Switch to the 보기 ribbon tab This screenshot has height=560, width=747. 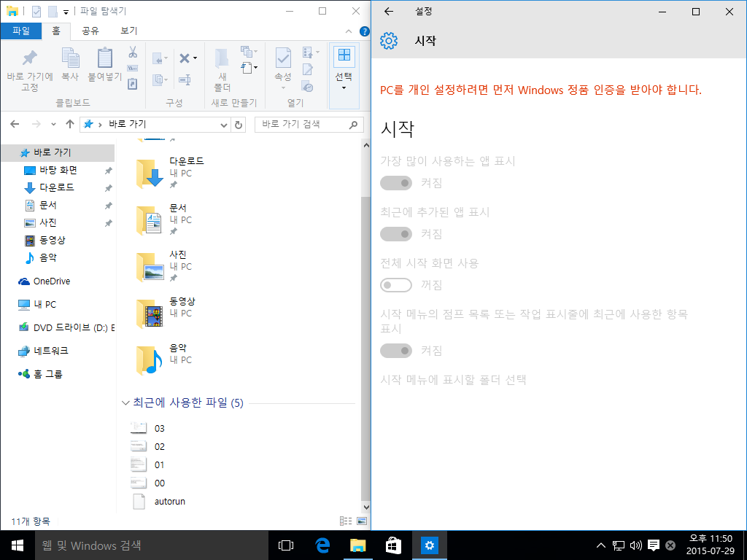pyautogui.click(x=128, y=31)
